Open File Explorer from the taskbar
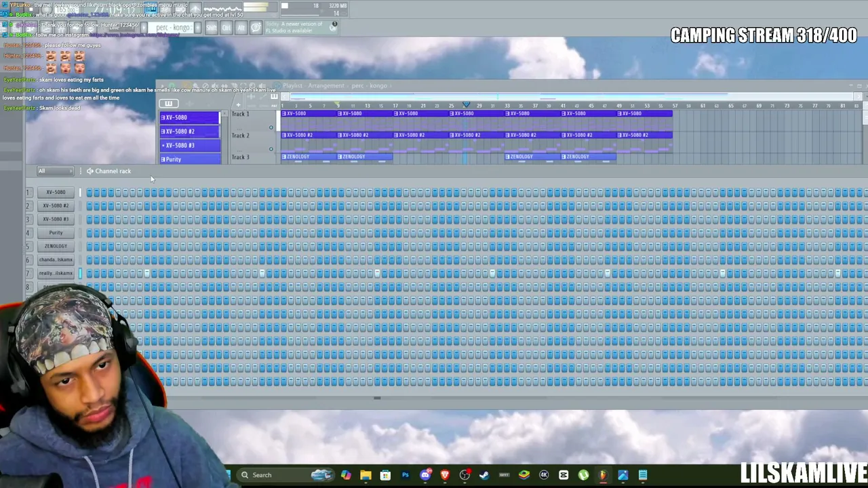 (366, 475)
